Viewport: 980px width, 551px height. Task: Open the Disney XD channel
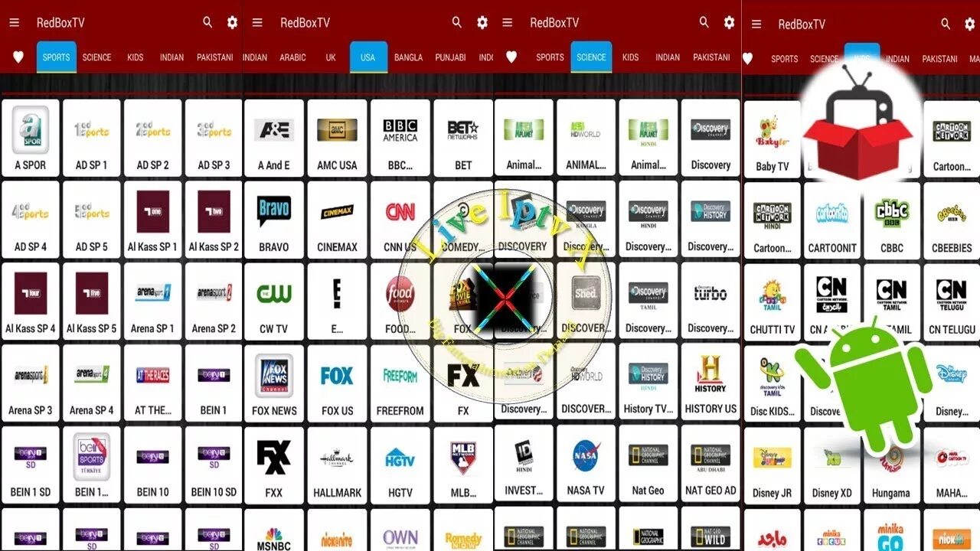tap(832, 468)
